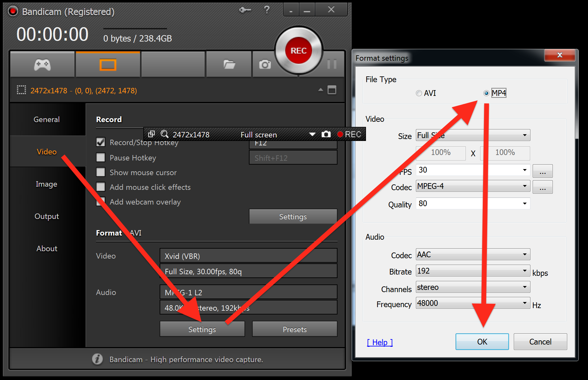Select the Output tab

coord(47,216)
